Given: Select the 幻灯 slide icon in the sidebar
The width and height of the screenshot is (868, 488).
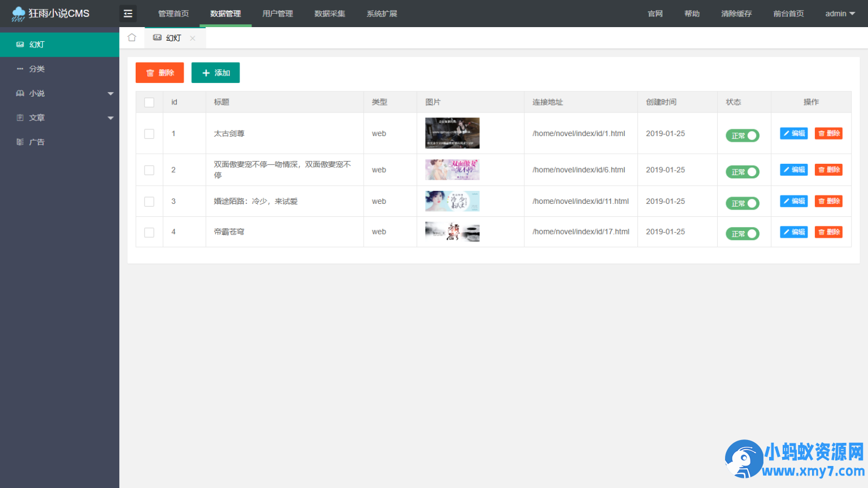Looking at the screenshot, I should 20,44.
